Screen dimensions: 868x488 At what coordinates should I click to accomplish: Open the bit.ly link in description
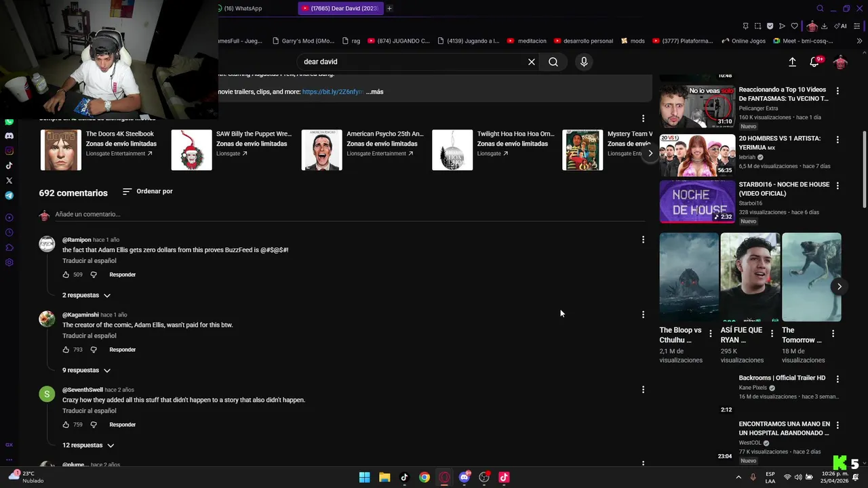[332, 91]
